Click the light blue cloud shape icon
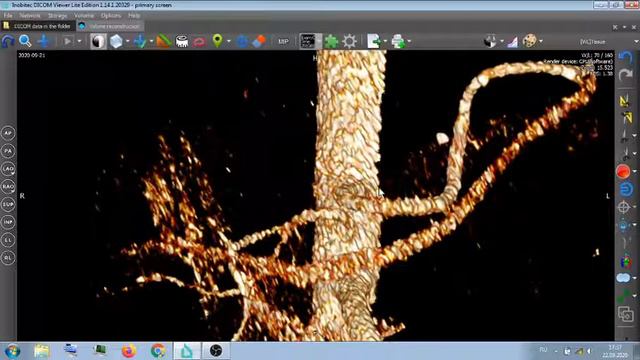This screenshot has height=360, width=640. [624, 278]
